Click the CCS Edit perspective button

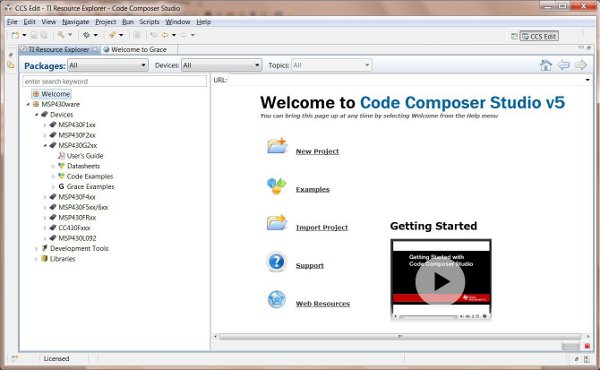(539, 36)
